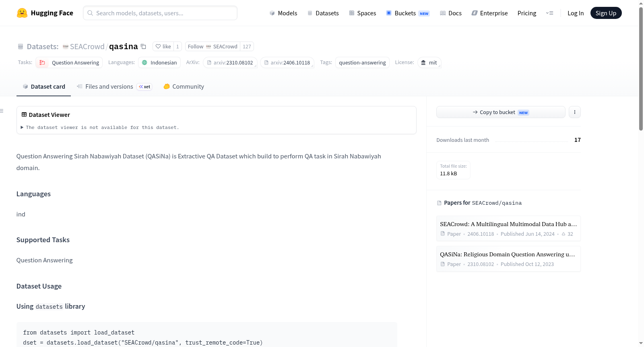The height and width of the screenshot is (347, 644).
Task: Toggle the table of contents sidebar icon
Action: click(2, 111)
